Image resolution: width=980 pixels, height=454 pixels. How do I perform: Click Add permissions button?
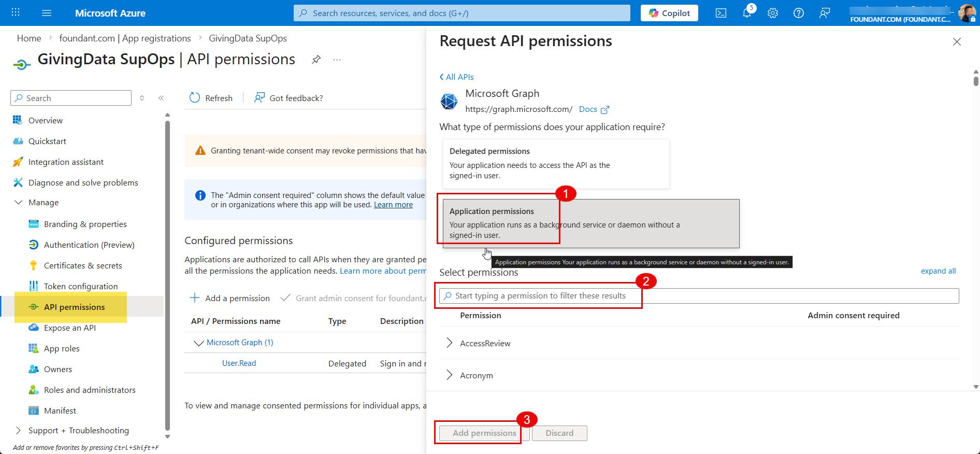point(484,433)
